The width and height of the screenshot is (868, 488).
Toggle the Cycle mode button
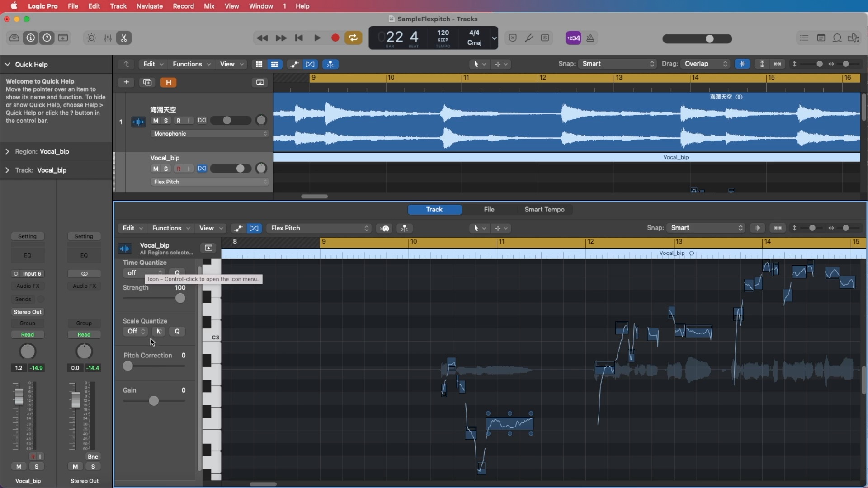pos(354,38)
